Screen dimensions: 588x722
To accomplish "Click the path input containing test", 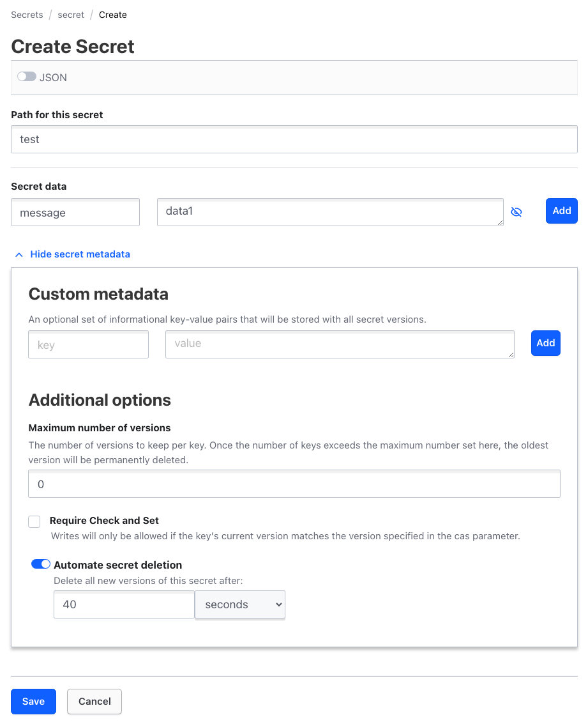I will (294, 139).
